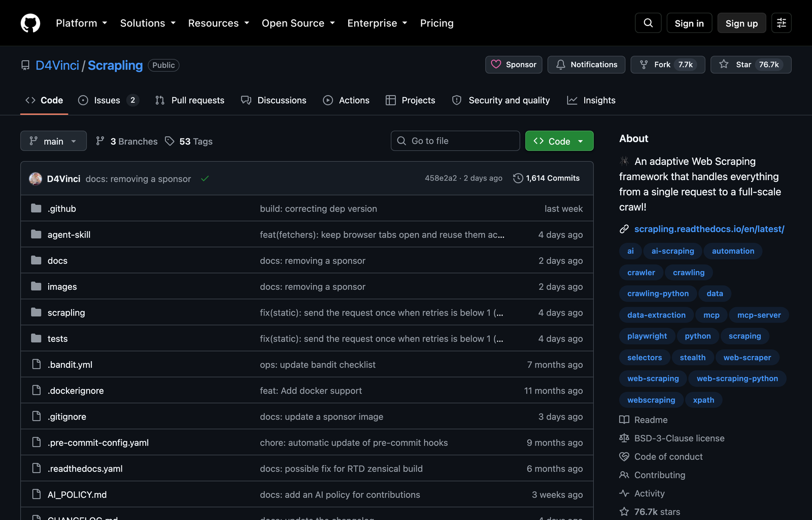Switch to the Projects tab
This screenshot has width=812, height=520.
tap(411, 100)
